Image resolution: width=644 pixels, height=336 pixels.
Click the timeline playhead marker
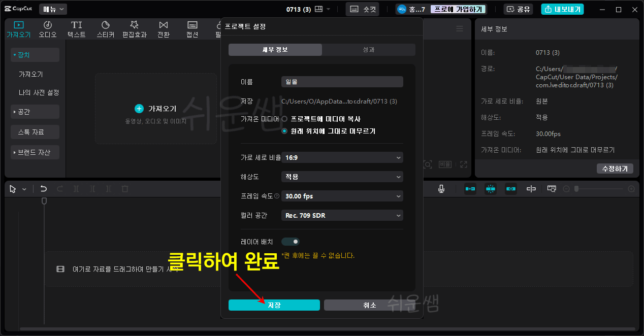pyautogui.click(x=44, y=201)
